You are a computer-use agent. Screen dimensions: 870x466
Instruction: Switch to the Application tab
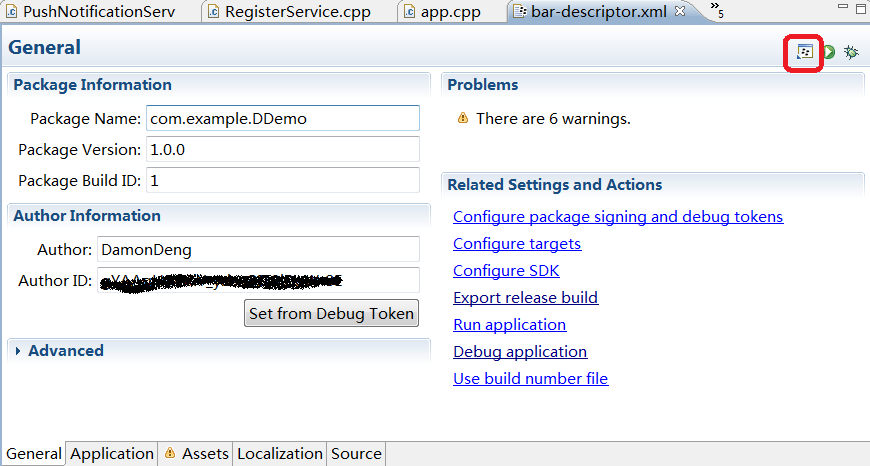(112, 453)
